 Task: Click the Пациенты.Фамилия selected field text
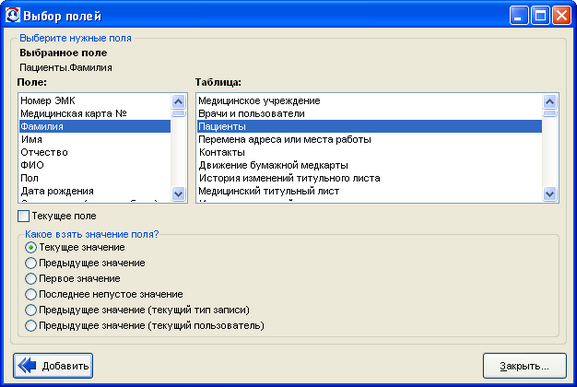click(x=66, y=68)
